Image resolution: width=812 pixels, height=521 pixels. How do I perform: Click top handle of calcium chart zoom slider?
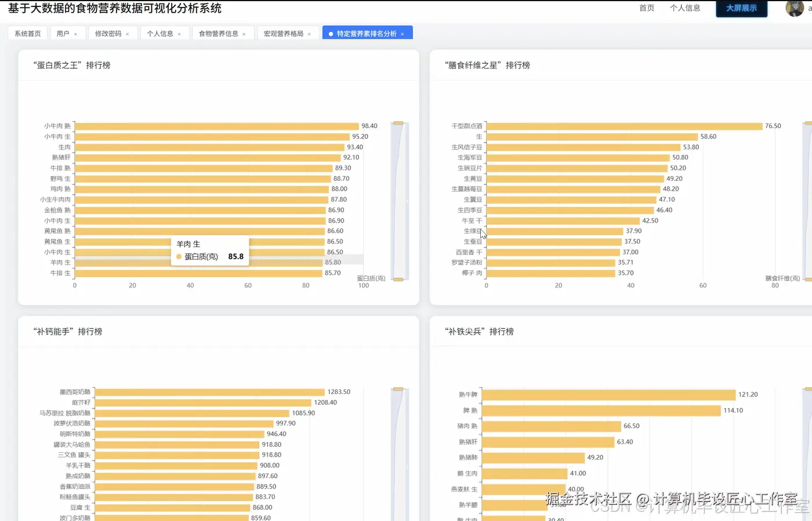point(398,389)
